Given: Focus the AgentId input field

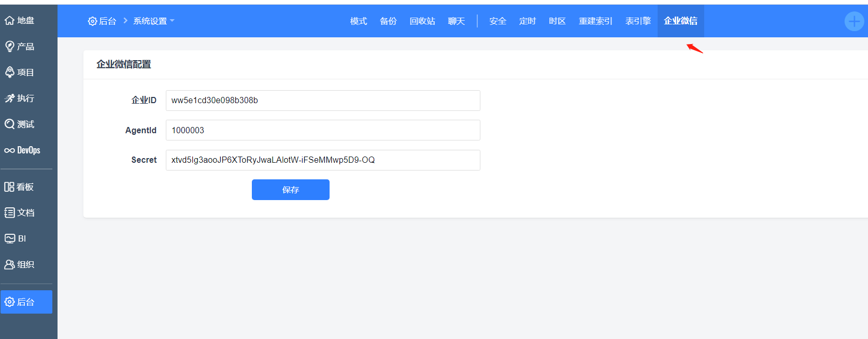Looking at the screenshot, I should coord(323,130).
